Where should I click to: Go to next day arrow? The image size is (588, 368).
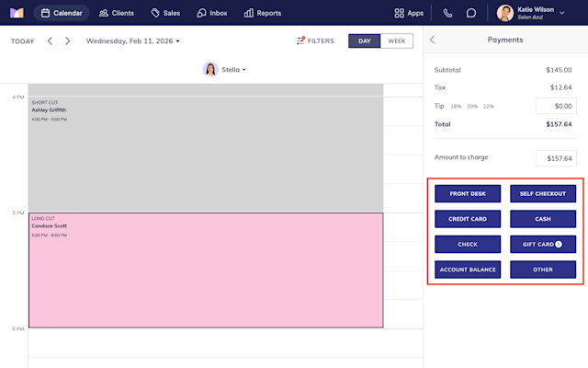[x=67, y=40]
